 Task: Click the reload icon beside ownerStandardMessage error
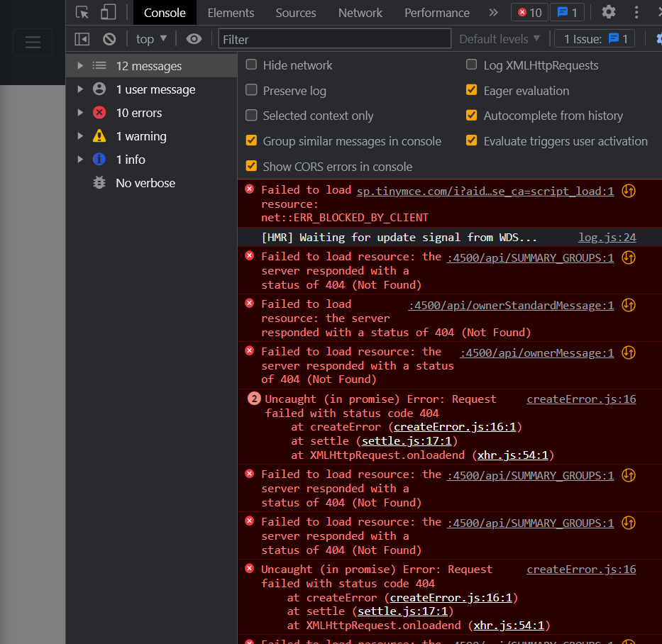coord(629,305)
